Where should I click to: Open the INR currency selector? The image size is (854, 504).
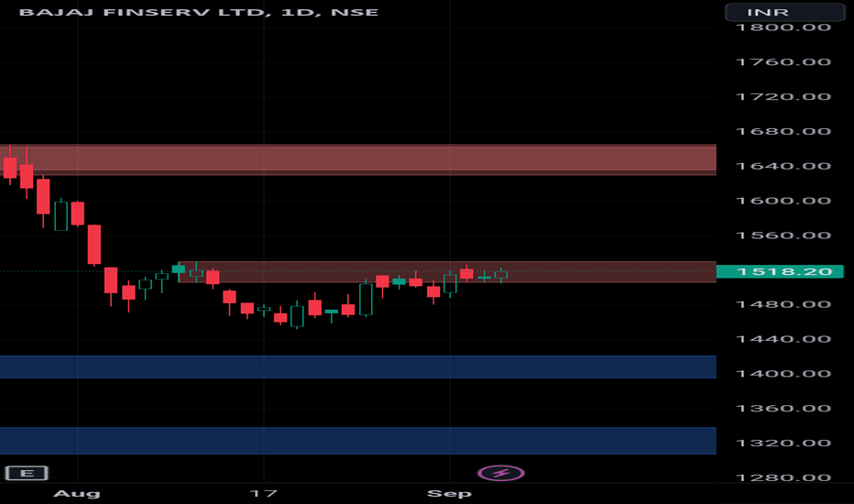785,12
